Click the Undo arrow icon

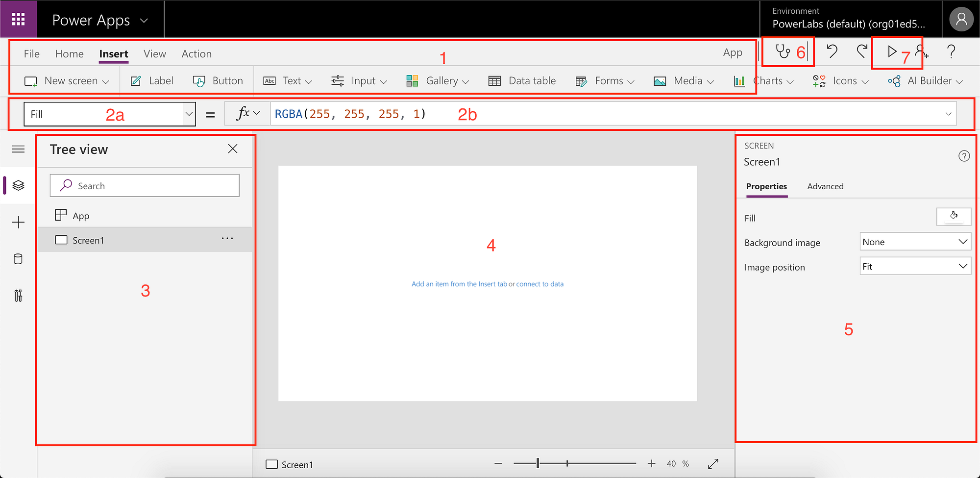[832, 51]
